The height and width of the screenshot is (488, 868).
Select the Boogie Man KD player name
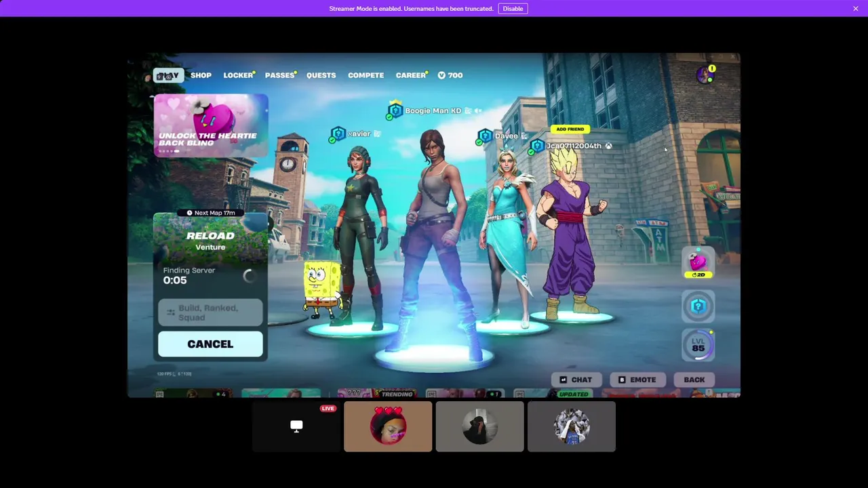(x=433, y=110)
